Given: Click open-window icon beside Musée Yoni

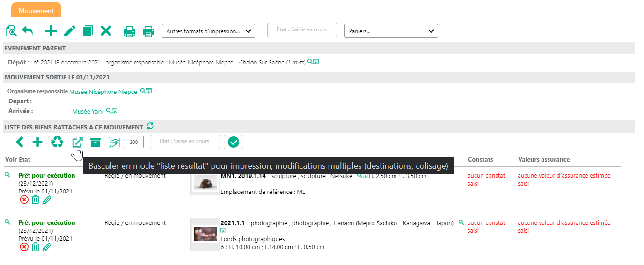Looking at the screenshot, I should tap(115, 111).
